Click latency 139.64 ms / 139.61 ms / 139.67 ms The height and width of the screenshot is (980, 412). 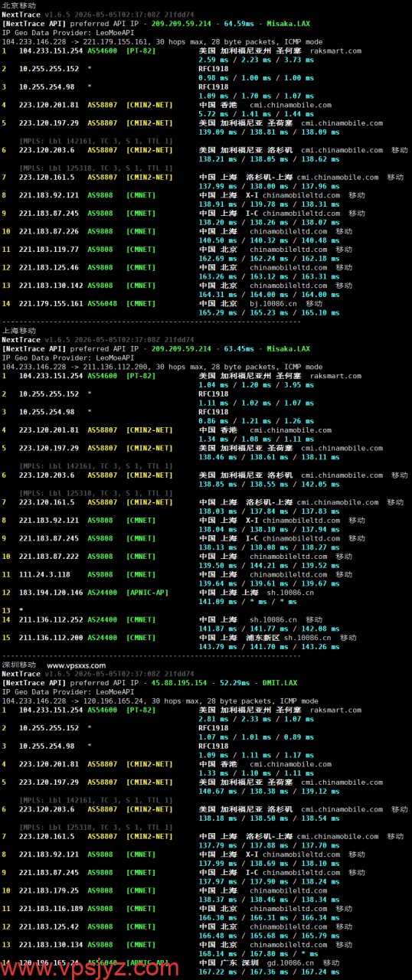tap(263, 583)
